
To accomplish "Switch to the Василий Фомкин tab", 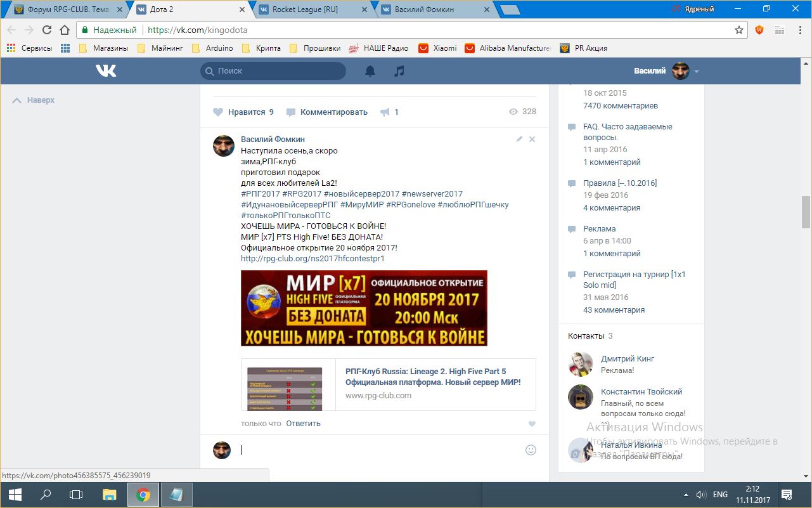I will click(x=435, y=10).
